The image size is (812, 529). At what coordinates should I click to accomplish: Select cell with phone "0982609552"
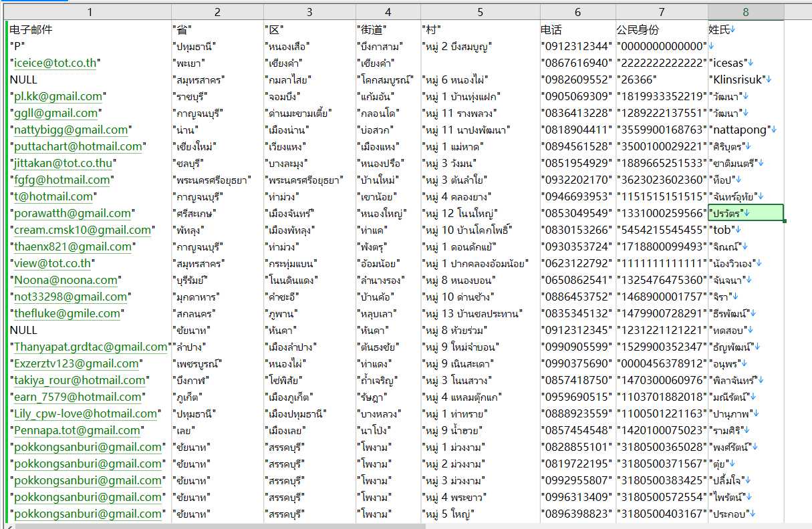[577, 79]
